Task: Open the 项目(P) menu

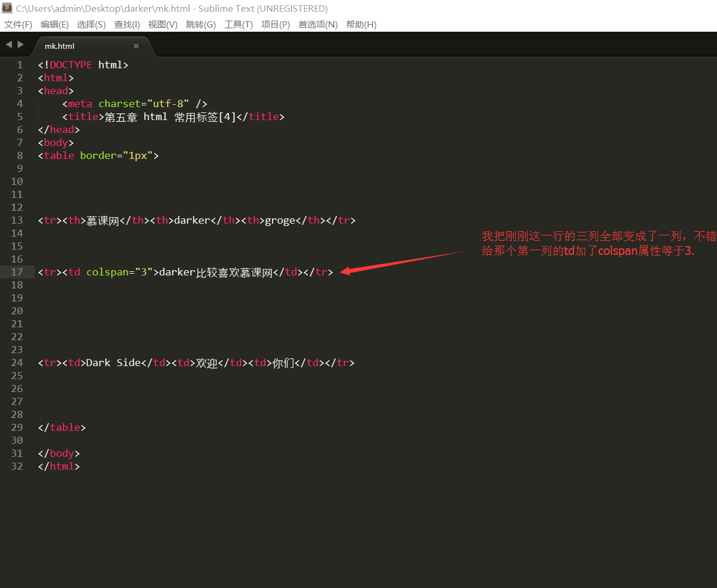Action: [x=275, y=24]
